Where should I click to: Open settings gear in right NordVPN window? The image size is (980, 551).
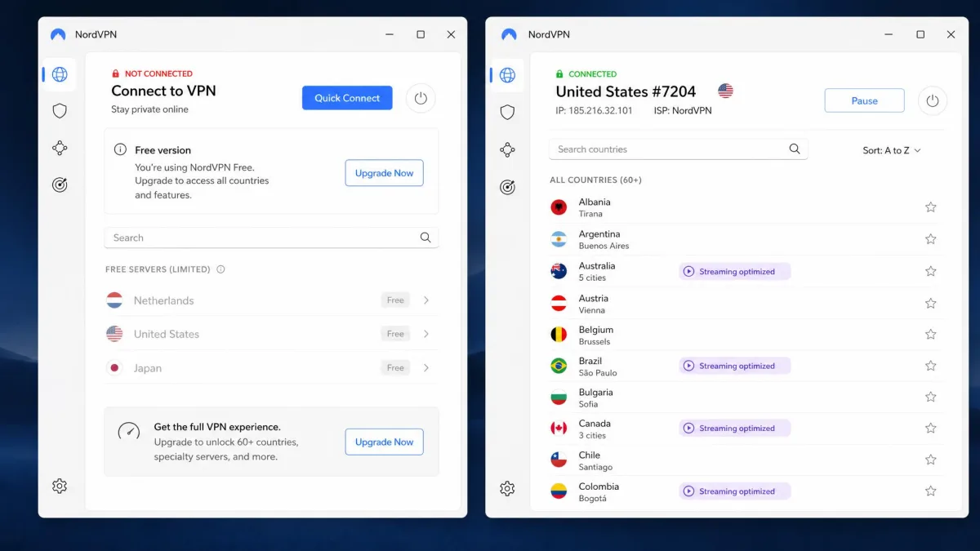[x=507, y=488]
